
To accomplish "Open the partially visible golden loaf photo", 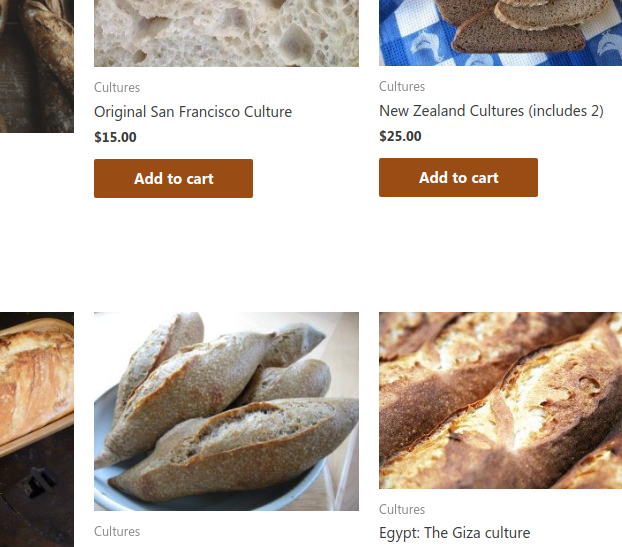I will [37, 430].
